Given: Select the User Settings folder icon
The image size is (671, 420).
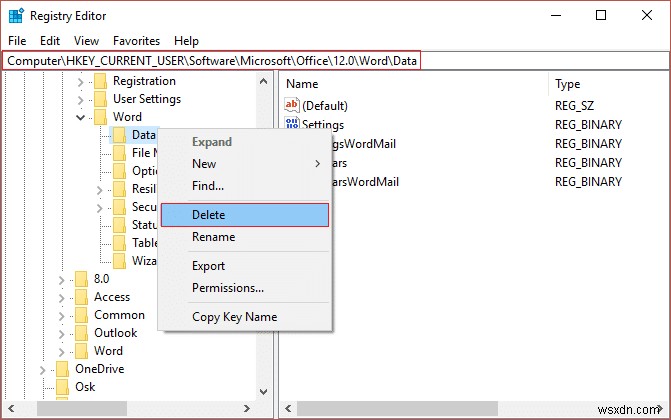Looking at the screenshot, I should (101, 99).
